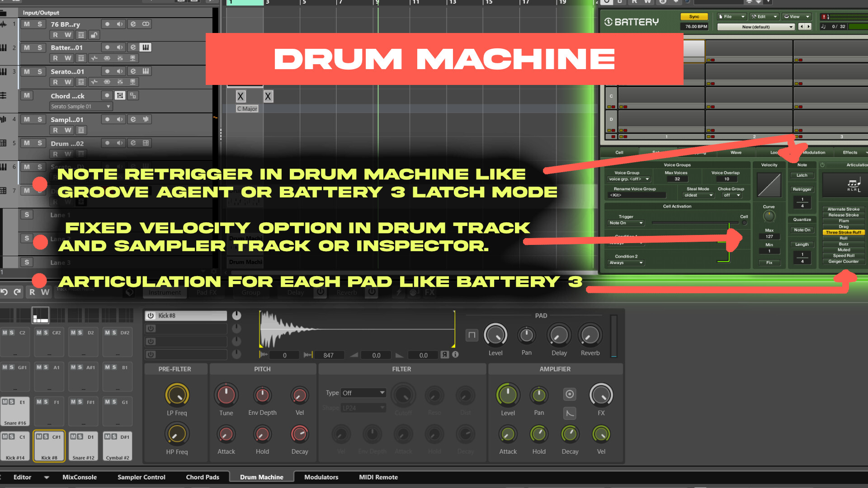Expand Battery Trigger Note On dropdown

click(x=626, y=223)
